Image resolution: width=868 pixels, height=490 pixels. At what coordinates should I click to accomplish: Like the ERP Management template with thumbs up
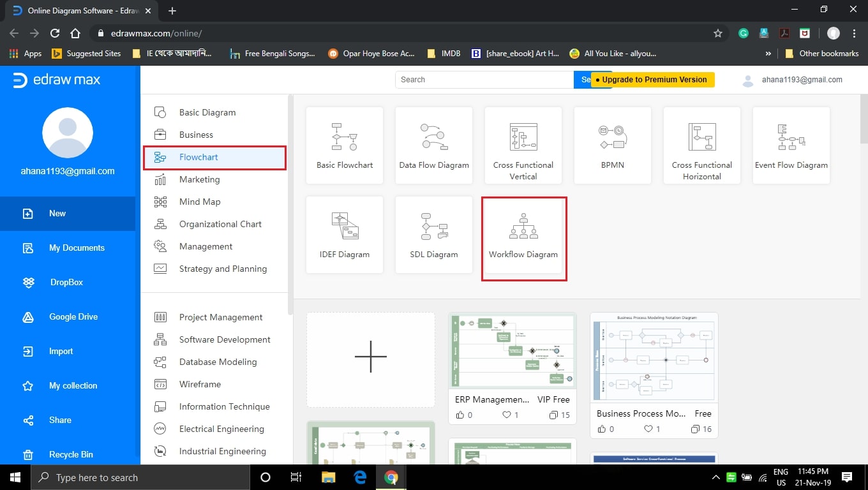[461, 415]
